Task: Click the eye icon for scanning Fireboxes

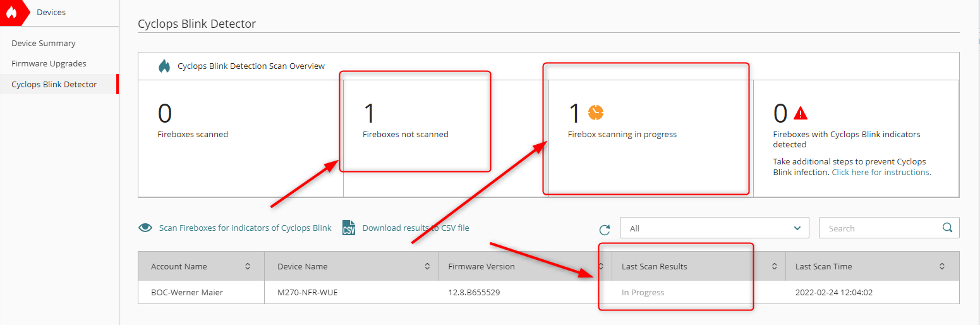Action: 146,228
